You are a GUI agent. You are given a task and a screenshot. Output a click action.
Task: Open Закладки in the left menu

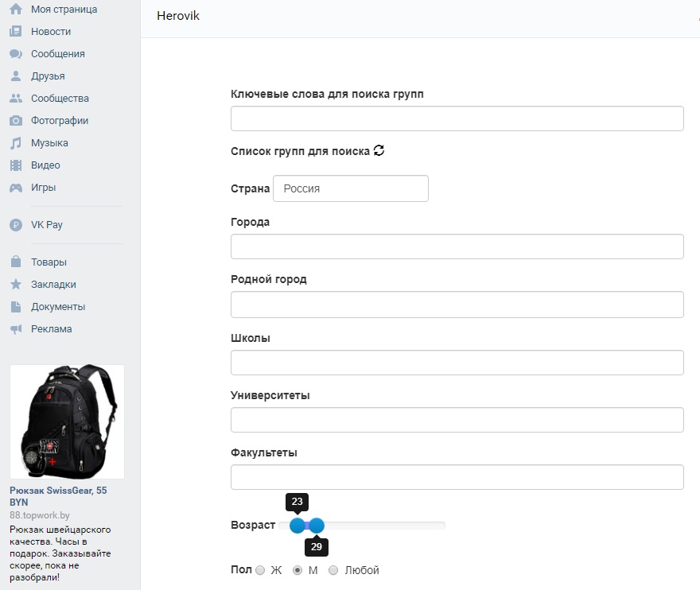tap(53, 284)
